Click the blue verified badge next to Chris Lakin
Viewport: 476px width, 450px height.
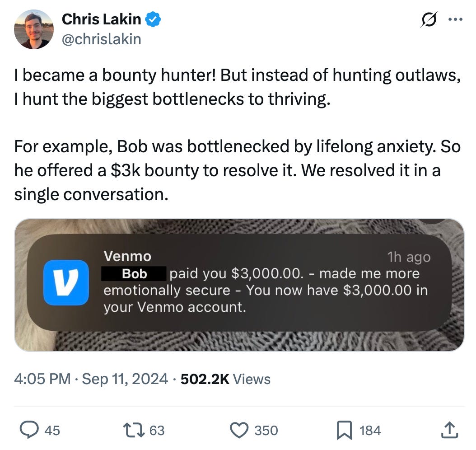[152, 19]
